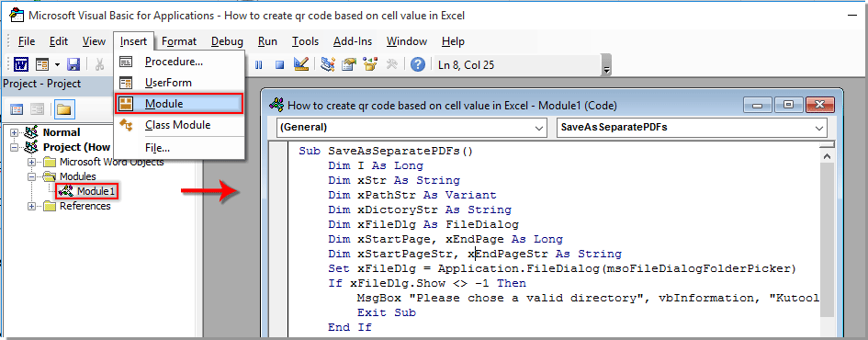Open the Properties Window toolbar icon

pyautogui.click(x=348, y=65)
